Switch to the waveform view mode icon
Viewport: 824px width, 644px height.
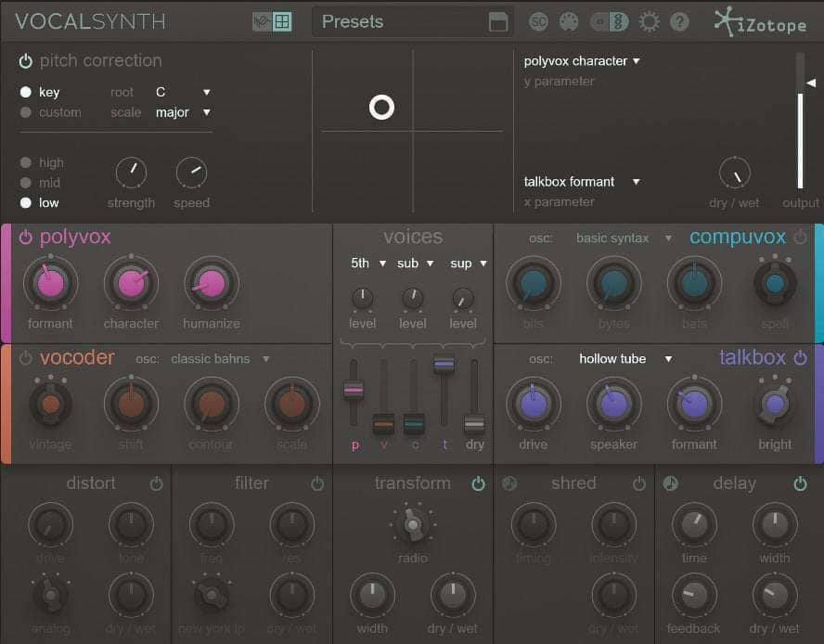click(261, 21)
